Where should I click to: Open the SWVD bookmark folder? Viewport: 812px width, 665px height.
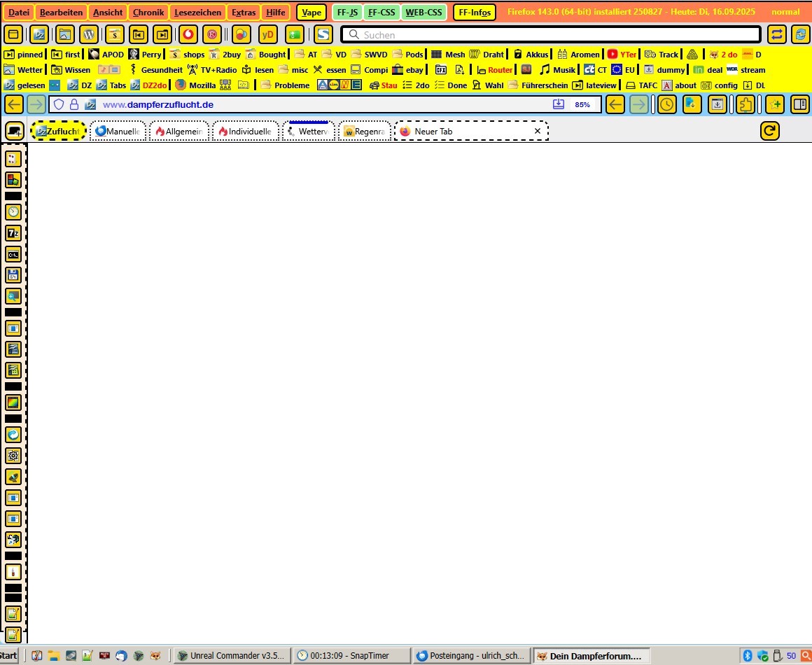(x=369, y=55)
